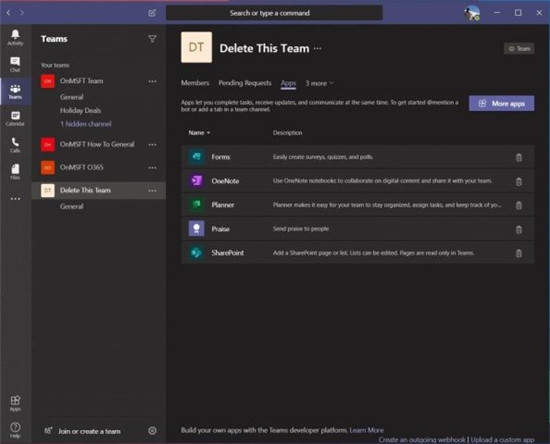The height and width of the screenshot is (444, 550).
Task: Click the SharePoint app name
Action: pos(227,253)
